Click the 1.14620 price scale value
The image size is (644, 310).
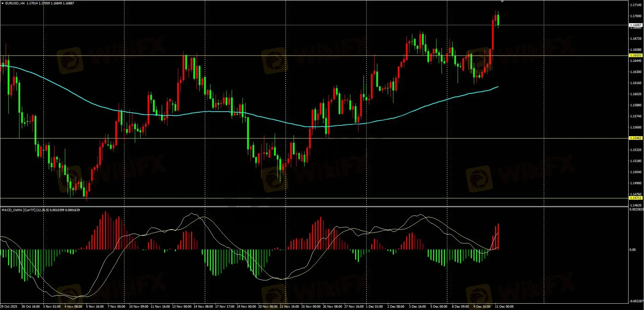tap(636, 205)
